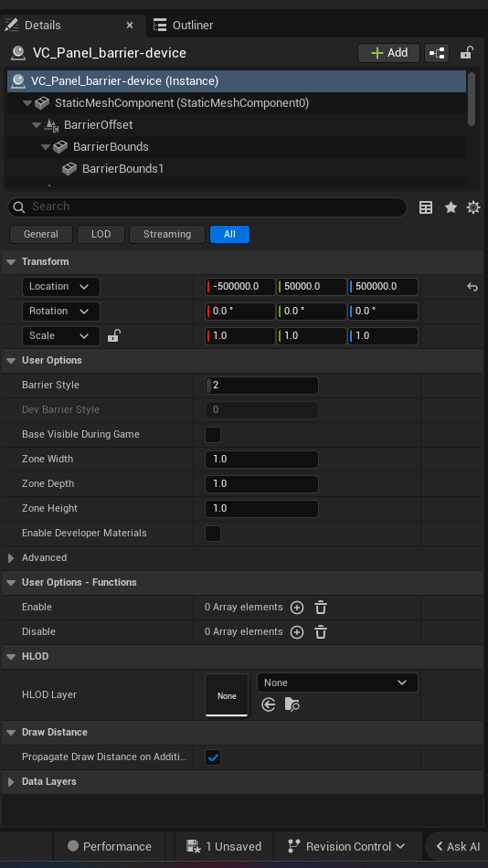This screenshot has width=488, height=868.
Task: Click the component tree scrollbar
Action: (x=472, y=99)
